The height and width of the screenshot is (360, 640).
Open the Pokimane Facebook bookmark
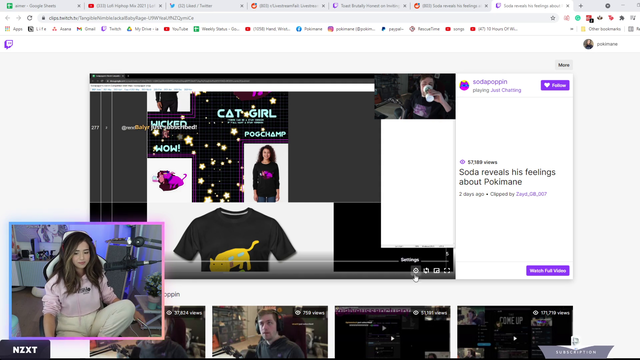pos(309,29)
